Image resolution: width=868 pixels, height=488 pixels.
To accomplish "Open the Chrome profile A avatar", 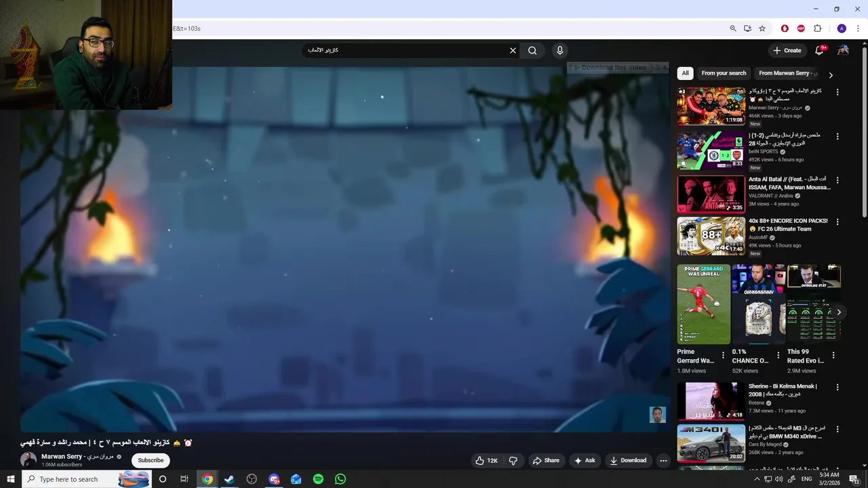I will coord(842,28).
